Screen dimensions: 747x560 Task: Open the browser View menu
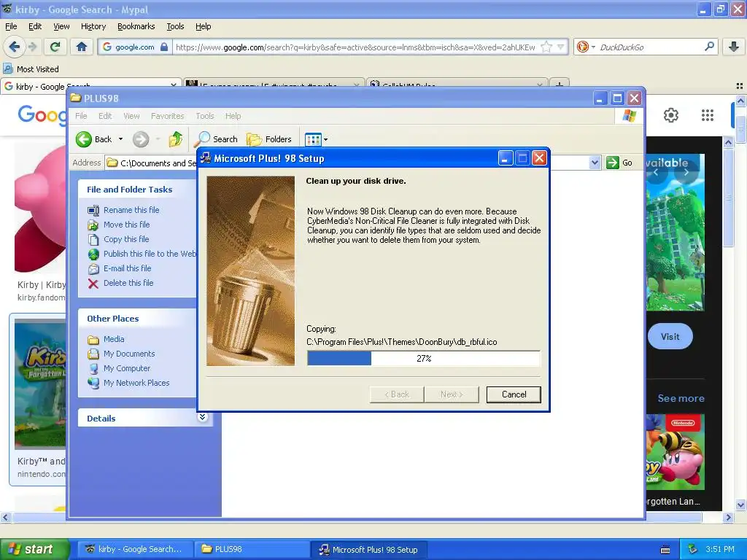[61, 26]
